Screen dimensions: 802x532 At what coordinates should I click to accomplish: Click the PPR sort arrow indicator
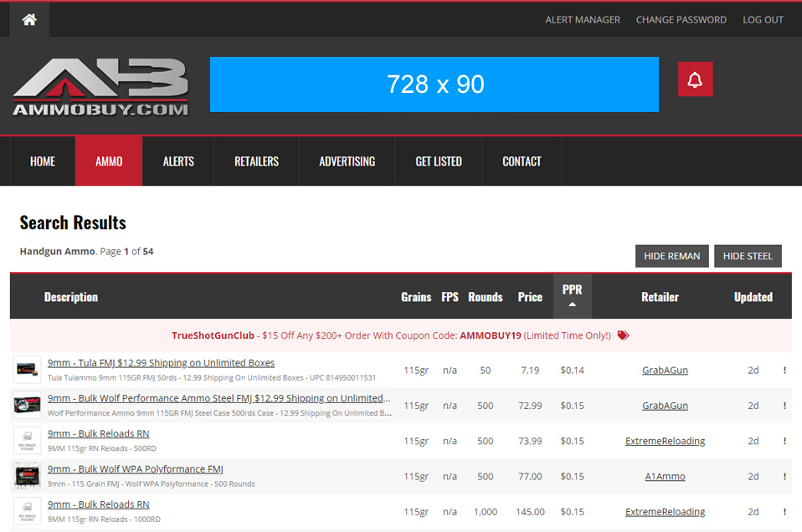tap(573, 304)
